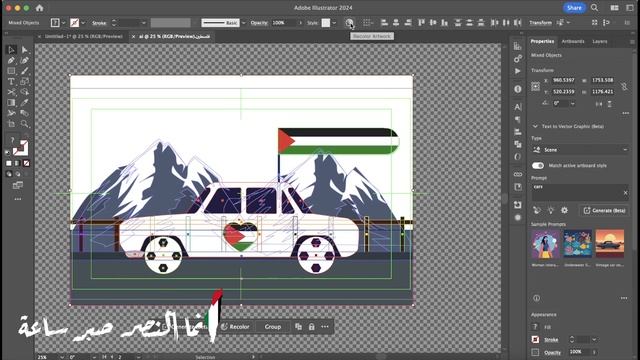
Task: Open Transform more options ellipsis
Action: [625, 113]
